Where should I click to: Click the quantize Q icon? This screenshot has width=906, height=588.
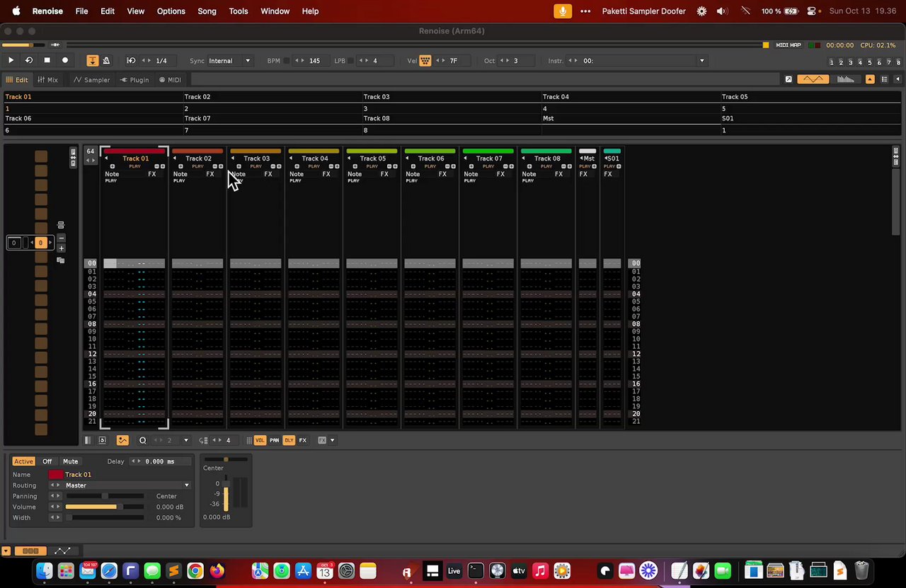coord(142,440)
